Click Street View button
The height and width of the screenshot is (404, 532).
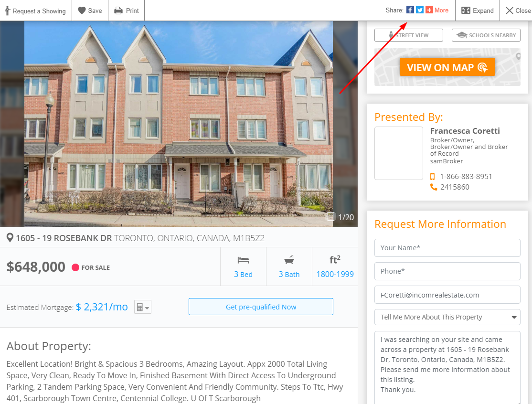coord(408,35)
